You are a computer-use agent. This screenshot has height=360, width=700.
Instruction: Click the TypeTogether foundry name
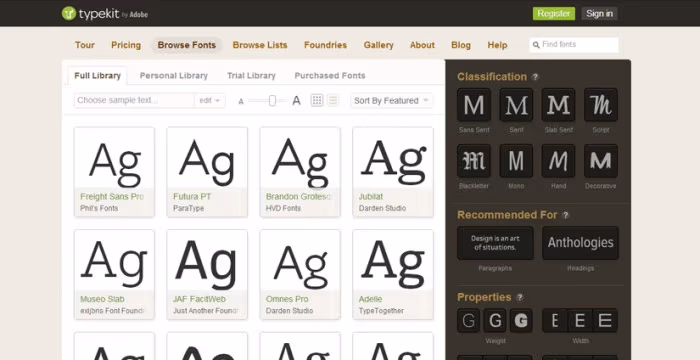pyautogui.click(x=381, y=310)
